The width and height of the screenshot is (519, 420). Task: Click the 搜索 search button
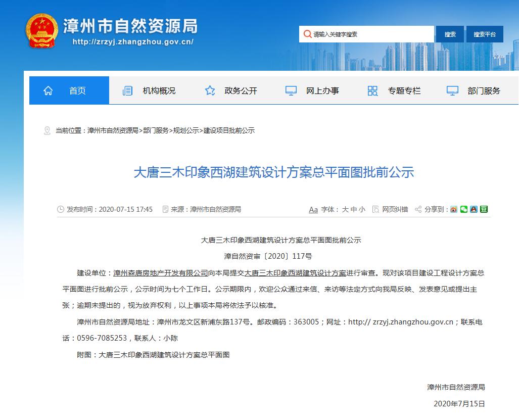click(x=449, y=34)
